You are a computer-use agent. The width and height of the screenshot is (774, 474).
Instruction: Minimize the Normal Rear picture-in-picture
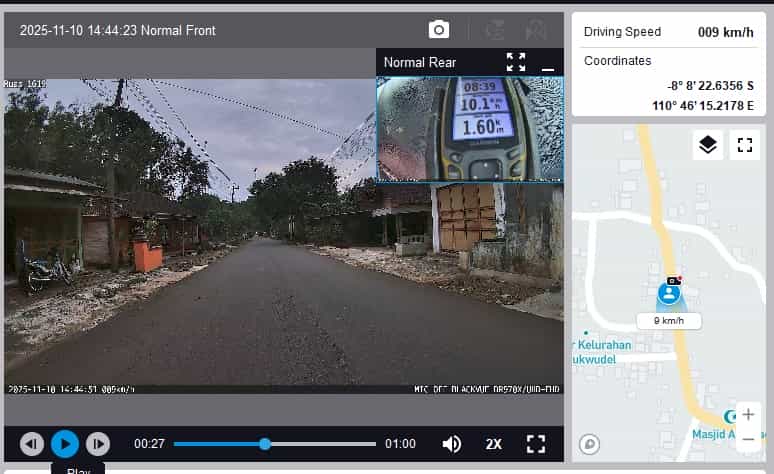click(547, 62)
